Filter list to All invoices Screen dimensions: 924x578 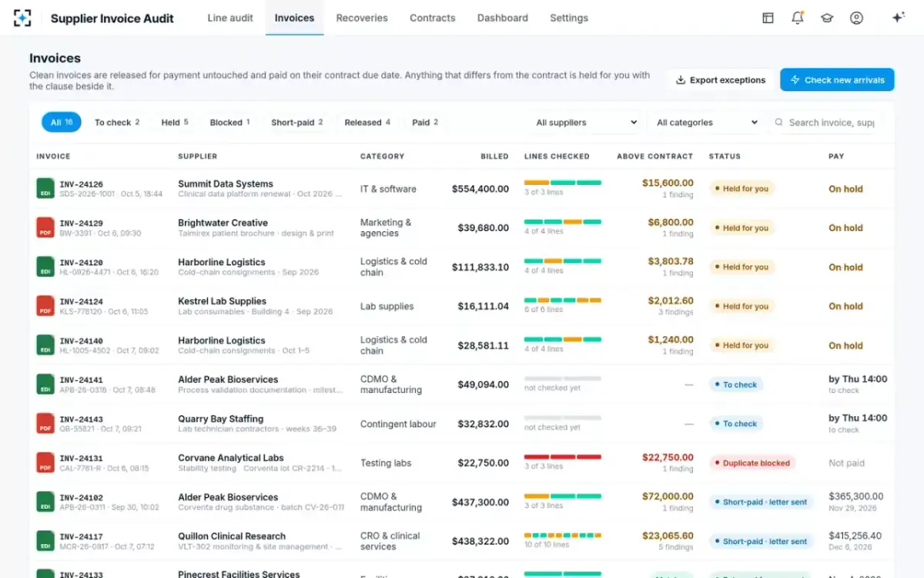[x=62, y=123]
